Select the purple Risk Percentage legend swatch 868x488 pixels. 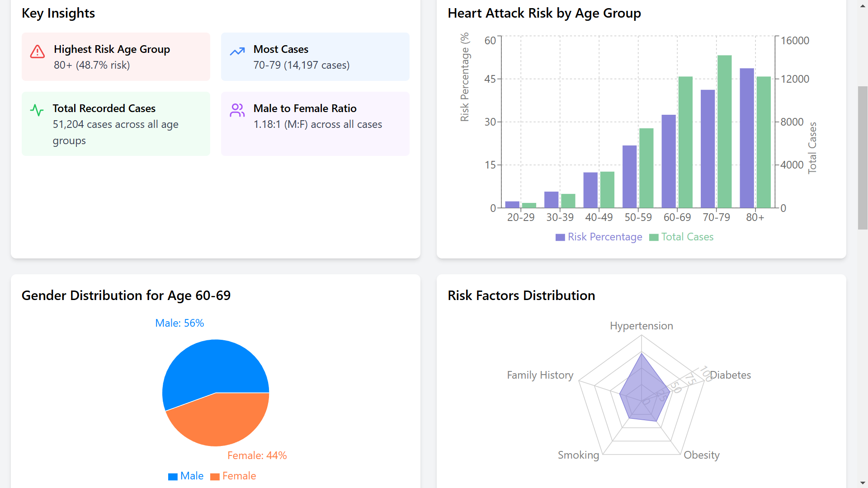(x=560, y=237)
